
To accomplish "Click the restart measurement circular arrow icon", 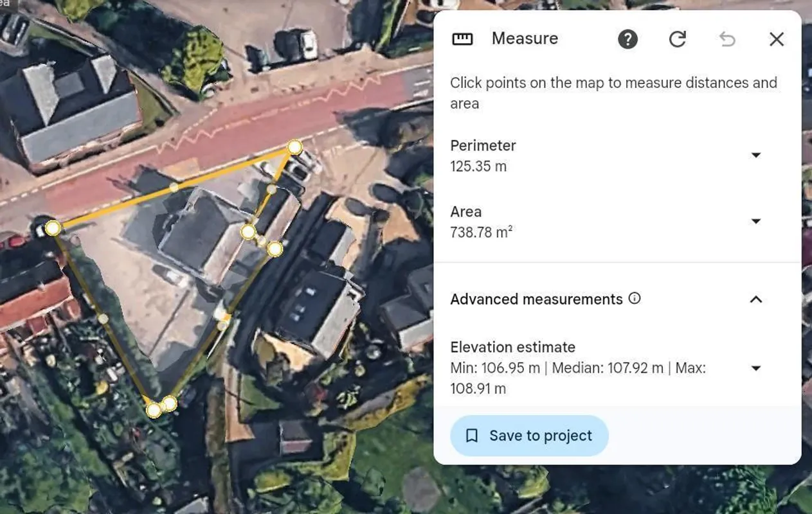I will [x=677, y=39].
